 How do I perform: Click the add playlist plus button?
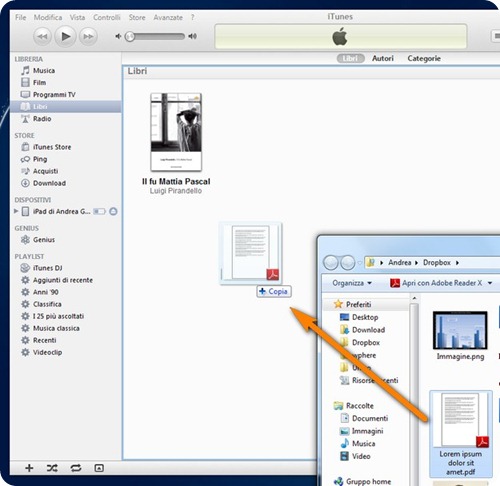click(x=29, y=468)
